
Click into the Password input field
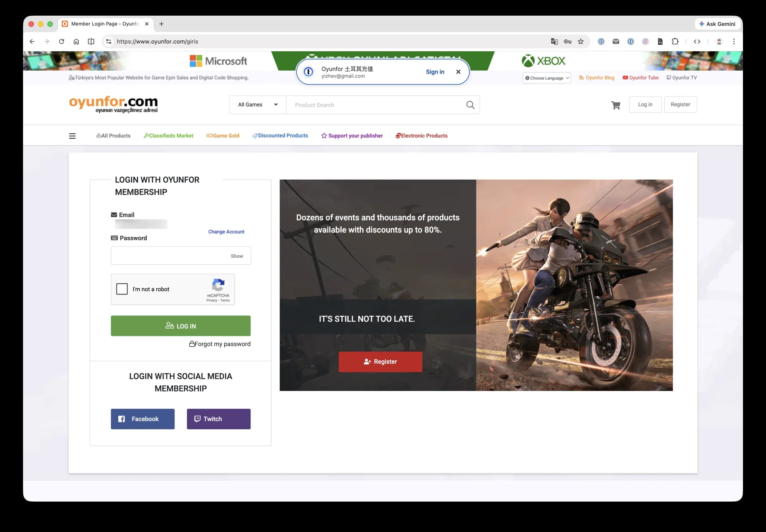[169, 255]
